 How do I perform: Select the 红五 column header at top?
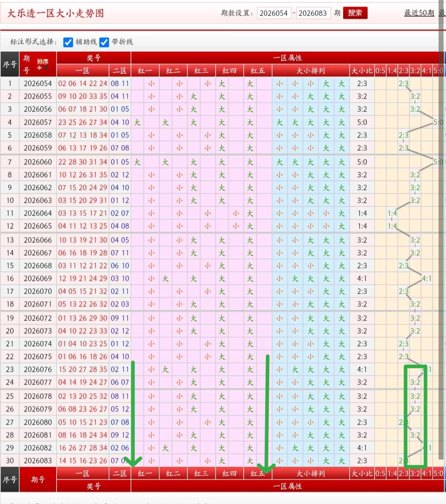pyautogui.click(x=258, y=71)
